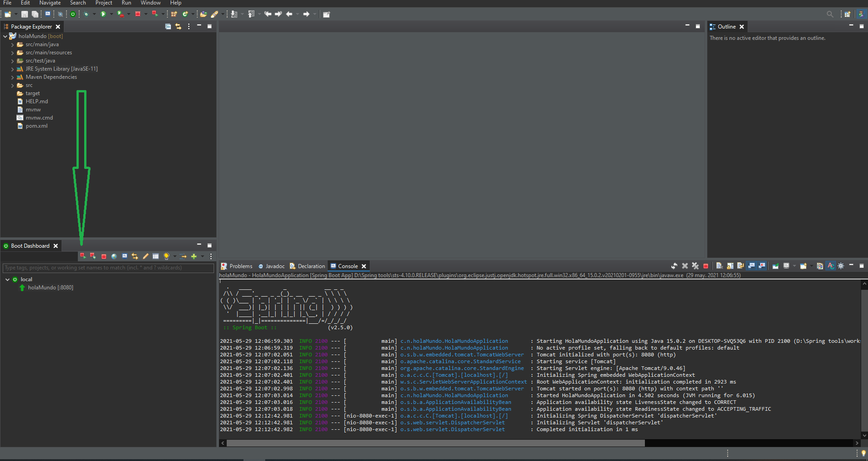Open the Run button dropdown arrow
The height and width of the screenshot is (461, 868).
pos(111,14)
